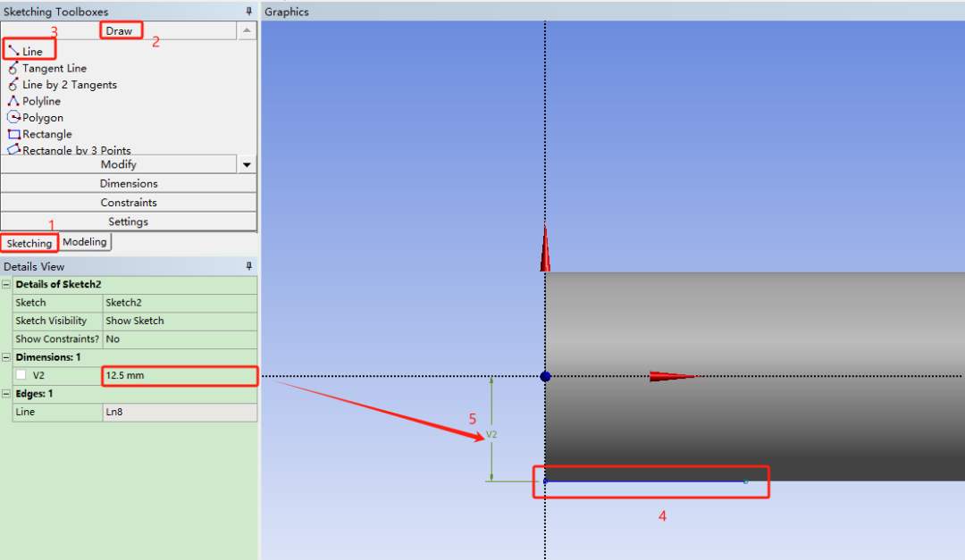Click the origin point in graphics
Viewport: 965px width, 560px height.
click(545, 376)
